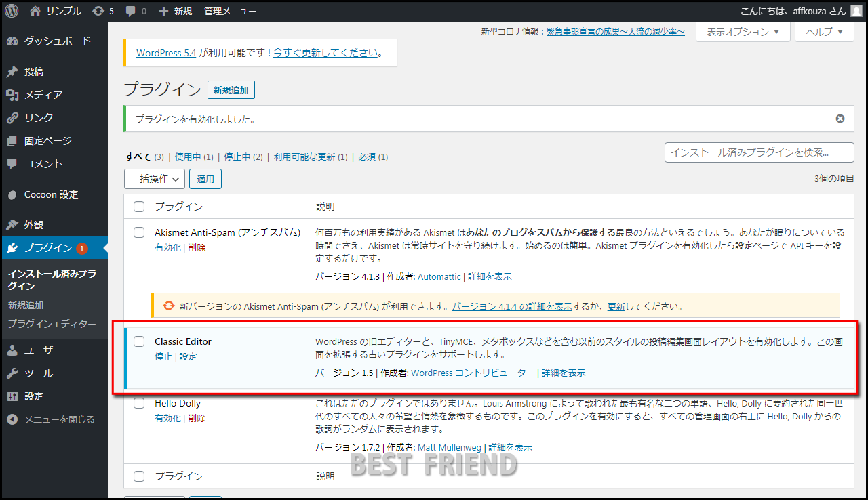Select プラグイン in the sidebar

[54, 248]
